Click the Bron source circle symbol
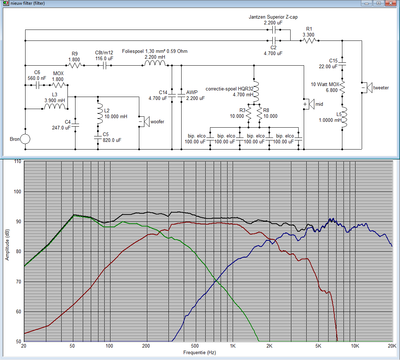 coord(25,139)
